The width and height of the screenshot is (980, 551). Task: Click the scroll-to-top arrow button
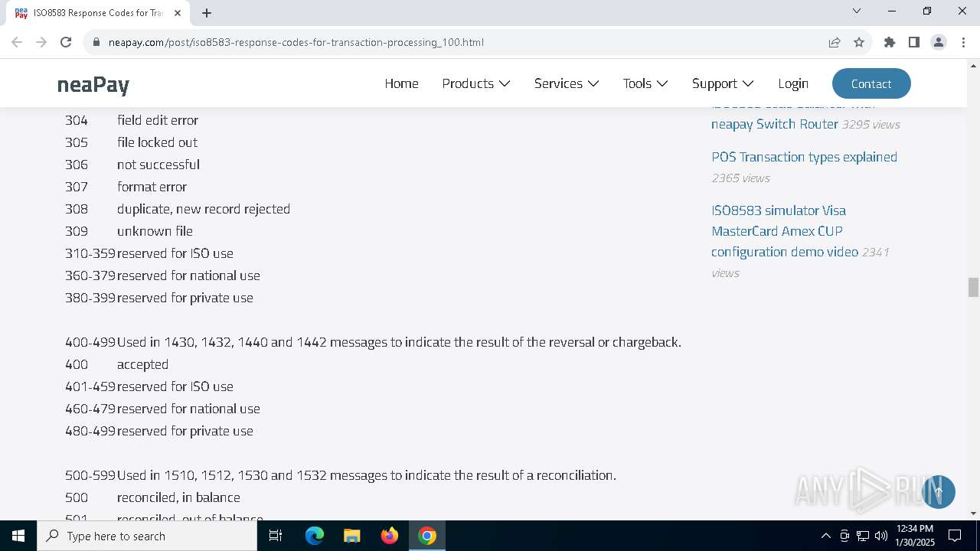pyautogui.click(x=939, y=492)
